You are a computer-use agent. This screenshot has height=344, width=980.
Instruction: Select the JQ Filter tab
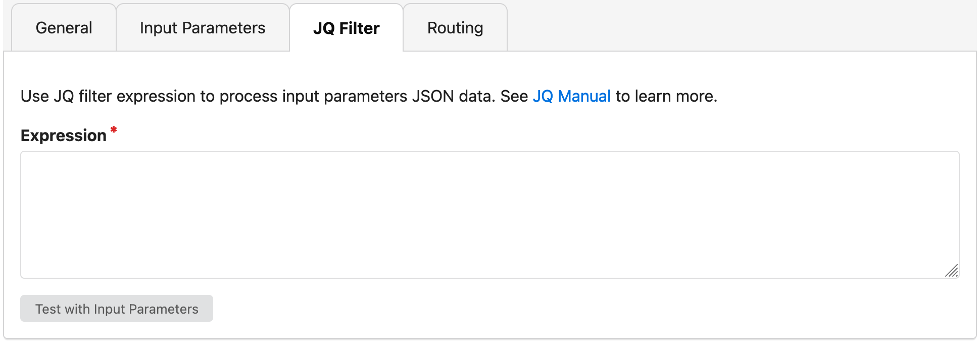pyautogui.click(x=346, y=28)
